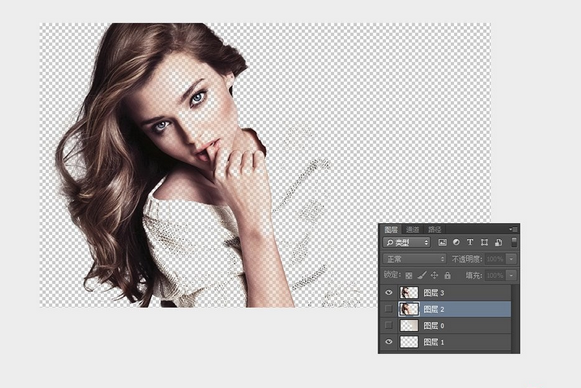Lock image pixels brush icon
The image size is (581, 388).
point(422,275)
